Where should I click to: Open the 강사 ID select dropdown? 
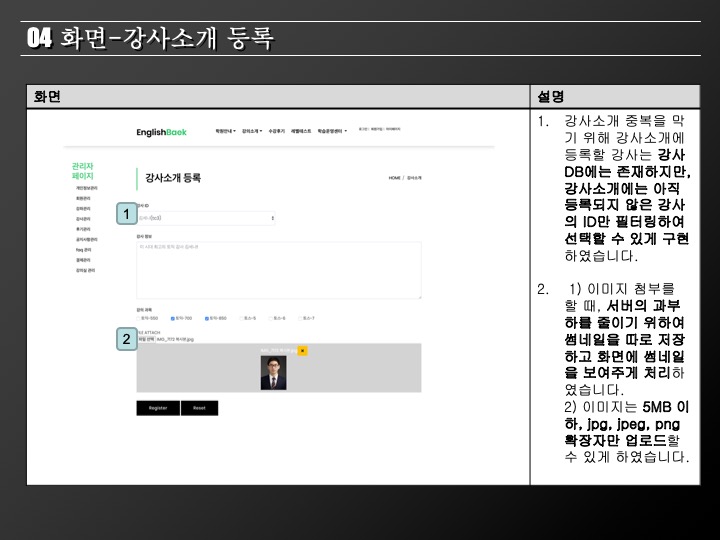click(x=206, y=218)
